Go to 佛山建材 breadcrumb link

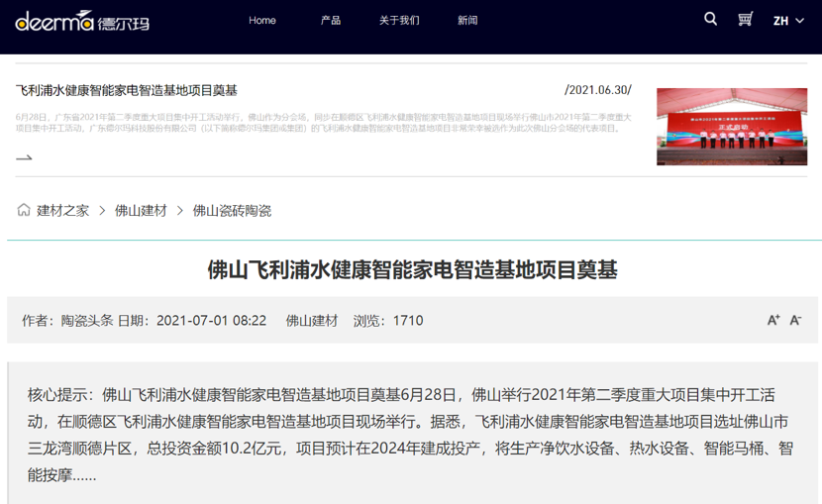coord(141,211)
